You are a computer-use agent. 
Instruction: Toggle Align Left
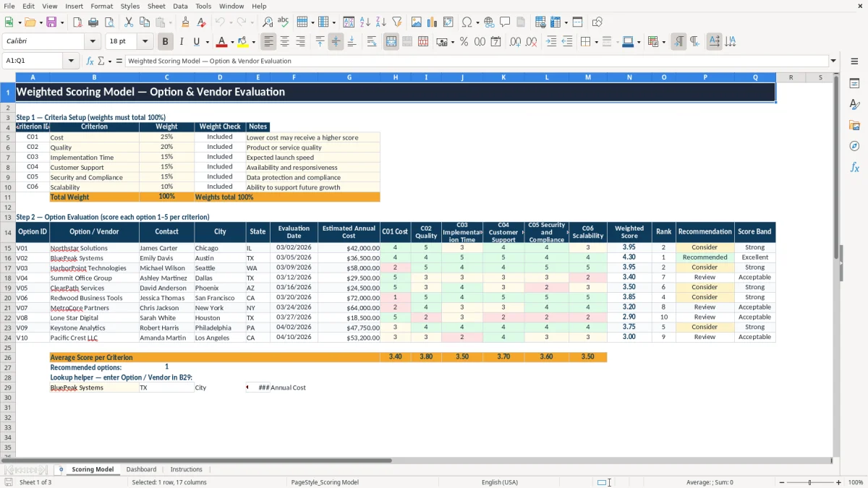click(x=269, y=42)
